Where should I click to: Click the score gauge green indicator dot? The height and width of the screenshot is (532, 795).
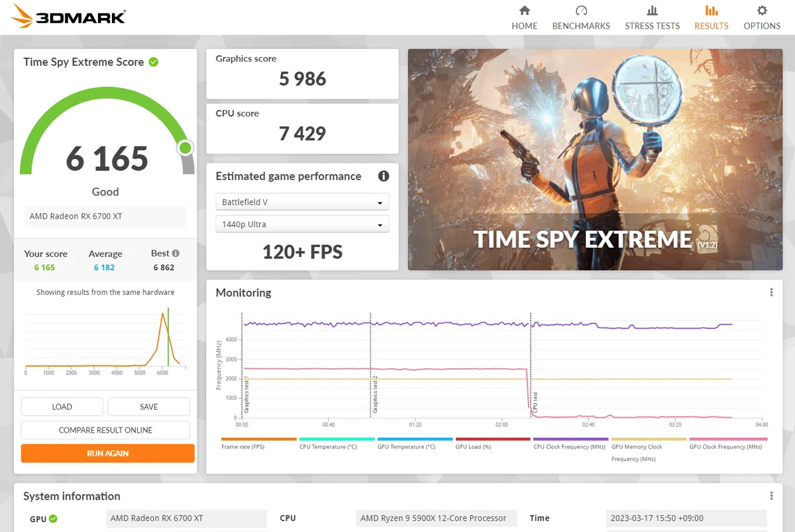pyautogui.click(x=185, y=148)
